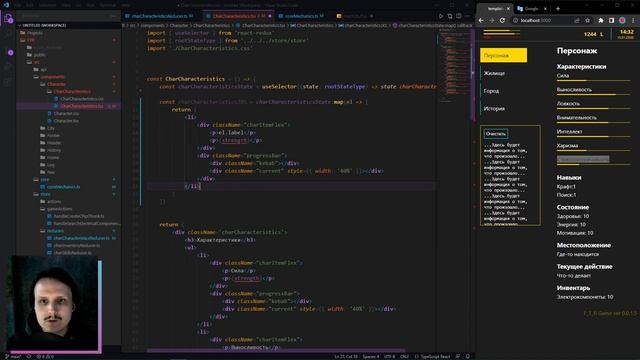Click CRLF line ending in status bar
Viewport: 640px width, 360px height.
404,356
